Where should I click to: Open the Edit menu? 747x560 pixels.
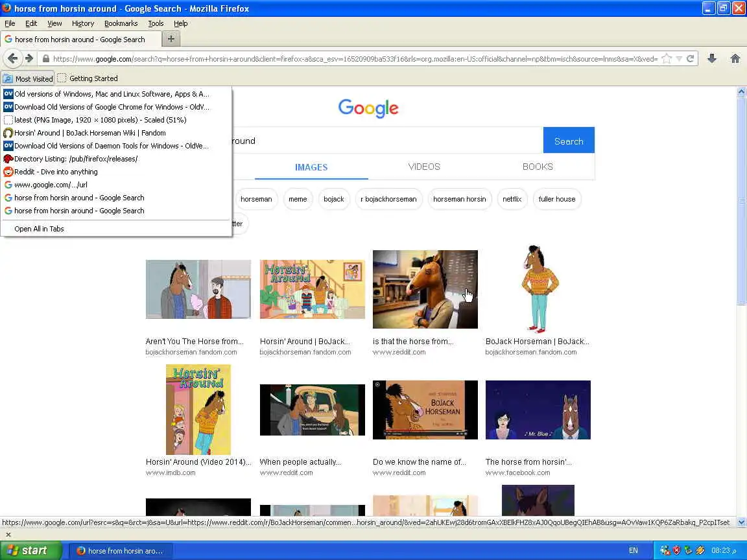pyautogui.click(x=31, y=23)
